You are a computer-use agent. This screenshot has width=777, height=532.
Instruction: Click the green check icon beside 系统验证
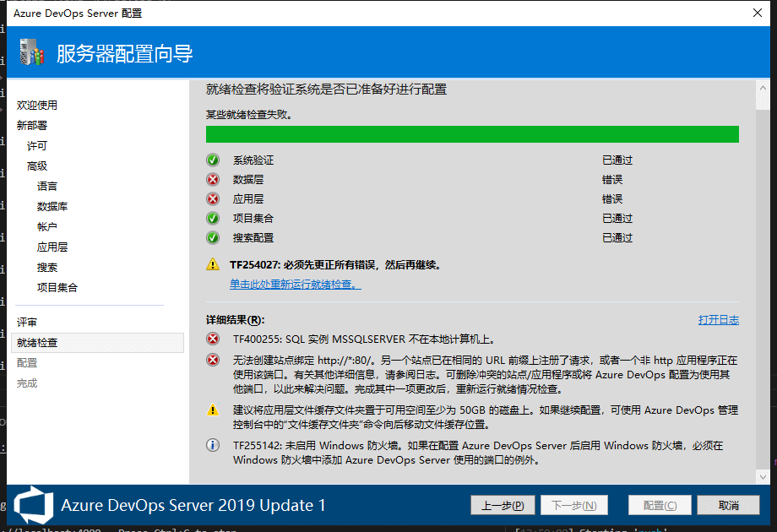point(213,160)
